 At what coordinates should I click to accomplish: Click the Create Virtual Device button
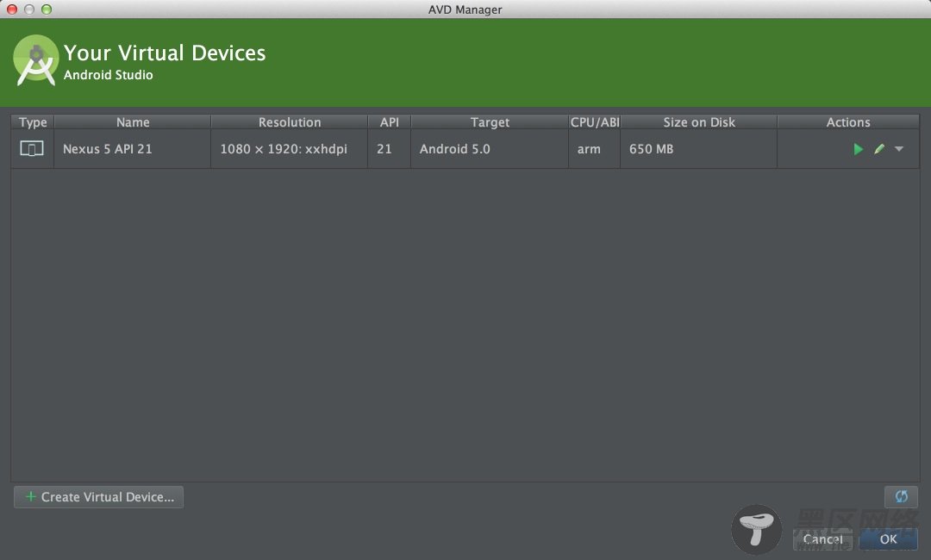pyautogui.click(x=98, y=497)
